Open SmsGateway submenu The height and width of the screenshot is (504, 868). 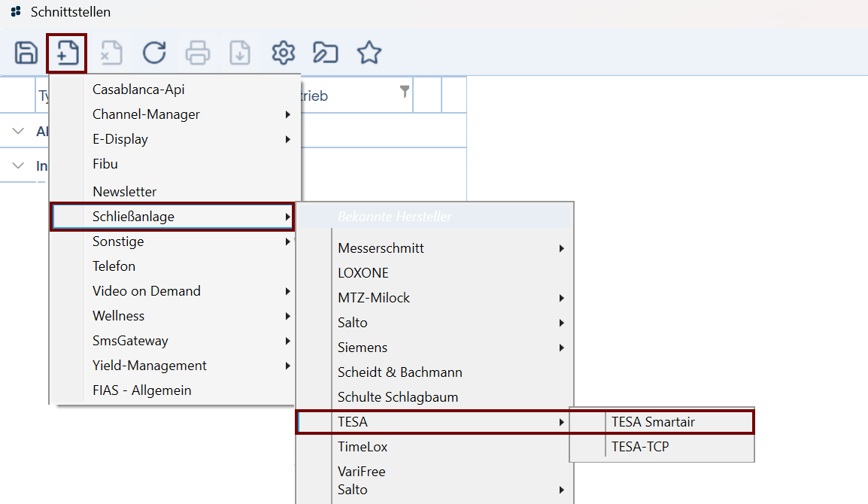pos(172,342)
